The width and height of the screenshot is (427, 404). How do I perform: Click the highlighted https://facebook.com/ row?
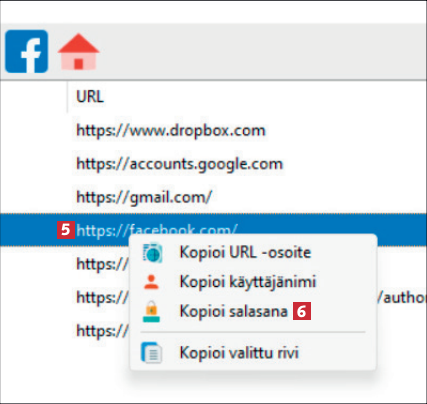pos(213,230)
